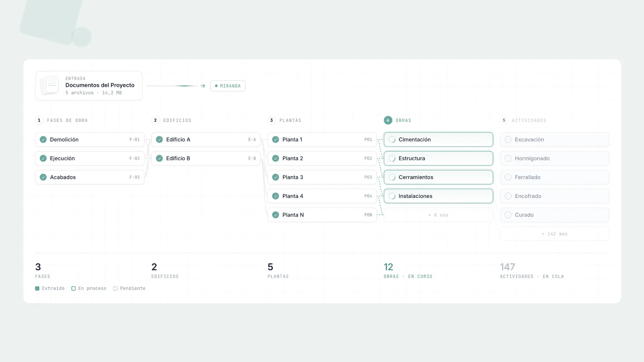The width and height of the screenshot is (644, 362).
Task: Click the step 3 badge for Plantas
Action: coord(272,120)
